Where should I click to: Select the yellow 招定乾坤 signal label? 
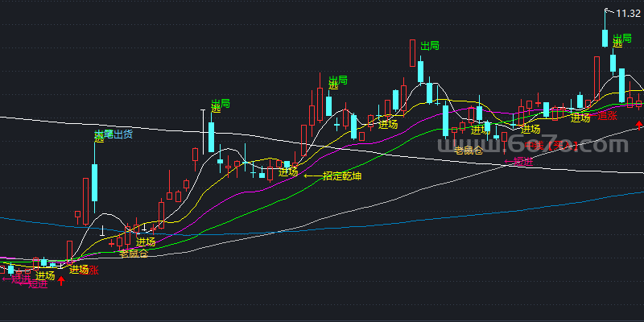click(342, 176)
